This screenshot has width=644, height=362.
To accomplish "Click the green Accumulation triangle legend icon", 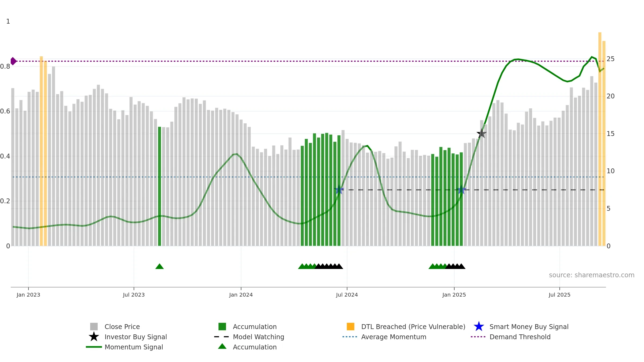I will pos(222,346).
